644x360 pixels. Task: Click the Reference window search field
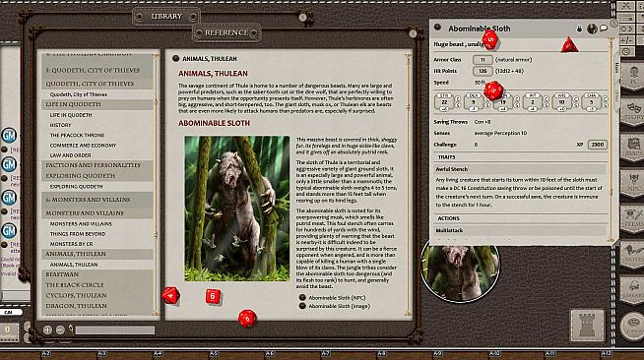point(114,330)
